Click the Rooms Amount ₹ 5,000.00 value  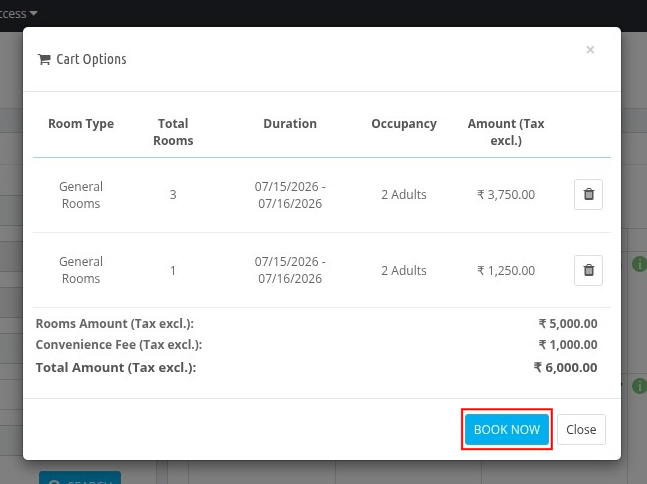point(568,323)
